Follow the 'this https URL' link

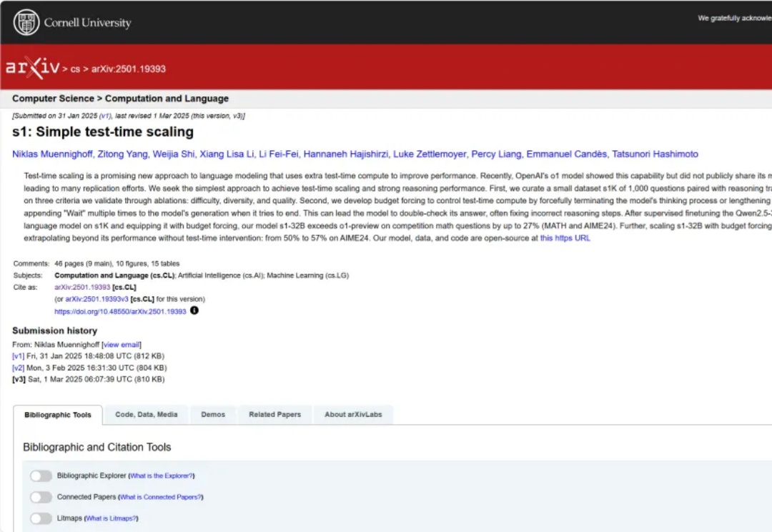pos(565,238)
